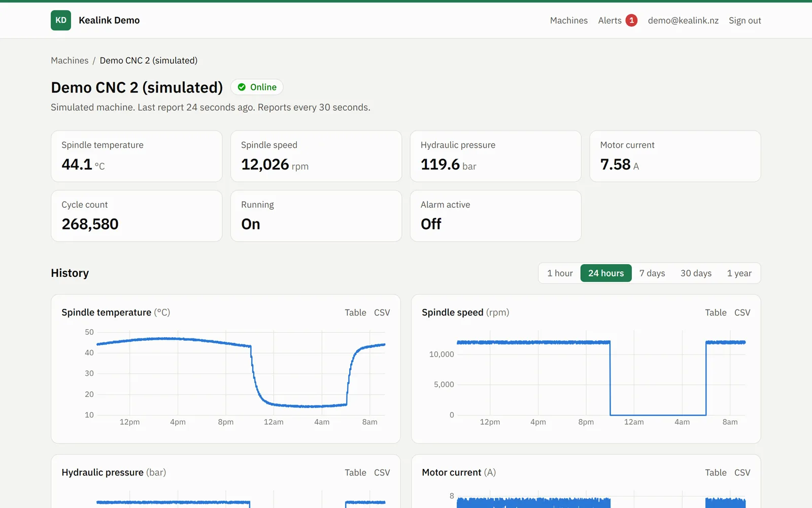The height and width of the screenshot is (508, 812).
Task: Select the 1 hour history range
Action: (560, 273)
